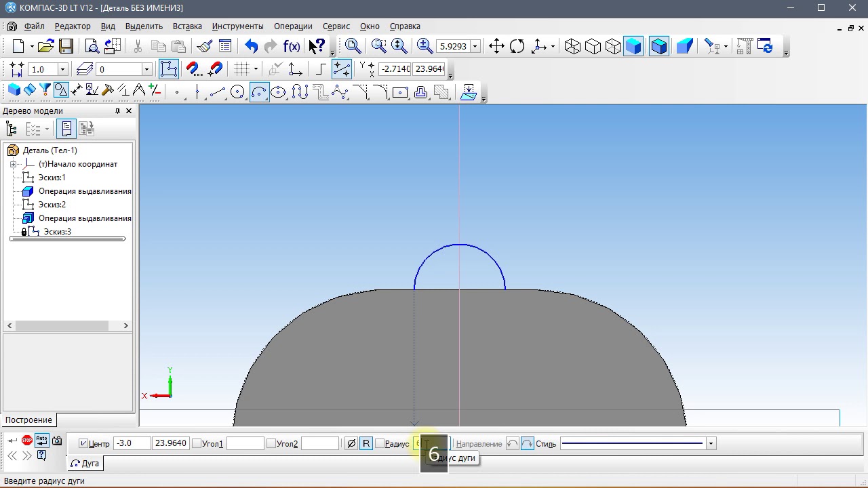Select the Line segment tool
Image resolution: width=868 pixels, height=488 pixels.
(x=218, y=91)
